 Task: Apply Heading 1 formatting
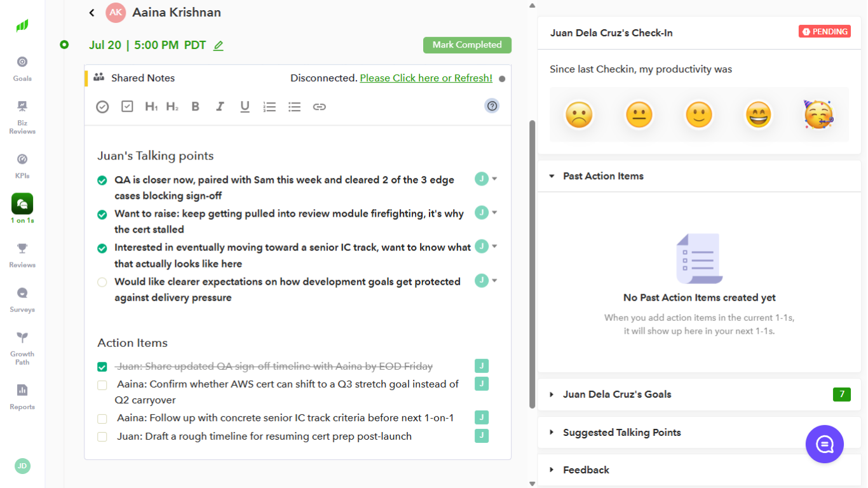click(x=151, y=107)
